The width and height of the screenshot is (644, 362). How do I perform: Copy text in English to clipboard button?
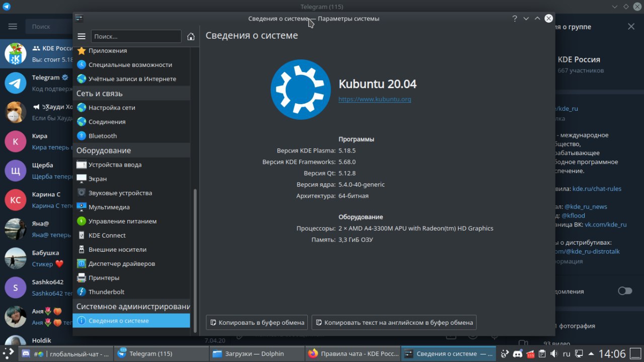(x=394, y=322)
